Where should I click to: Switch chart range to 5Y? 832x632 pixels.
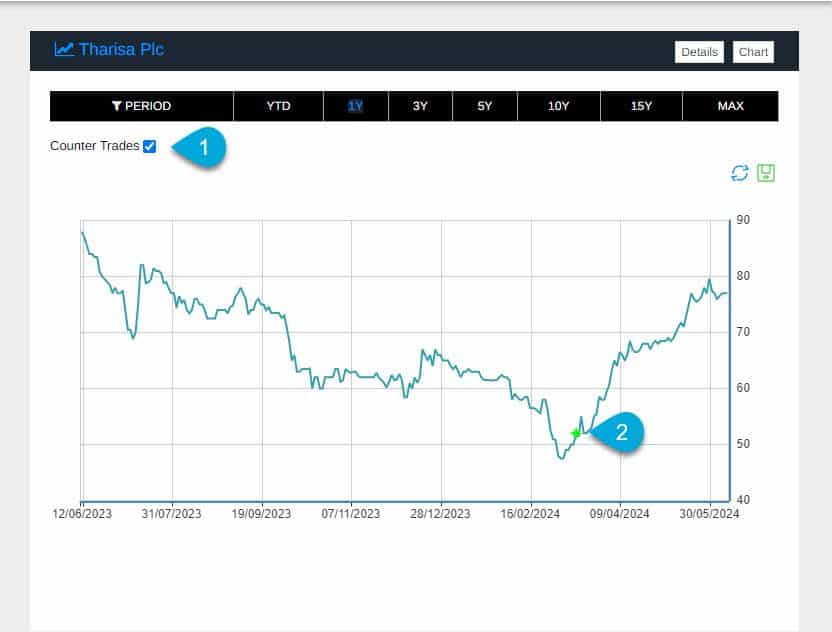point(485,106)
